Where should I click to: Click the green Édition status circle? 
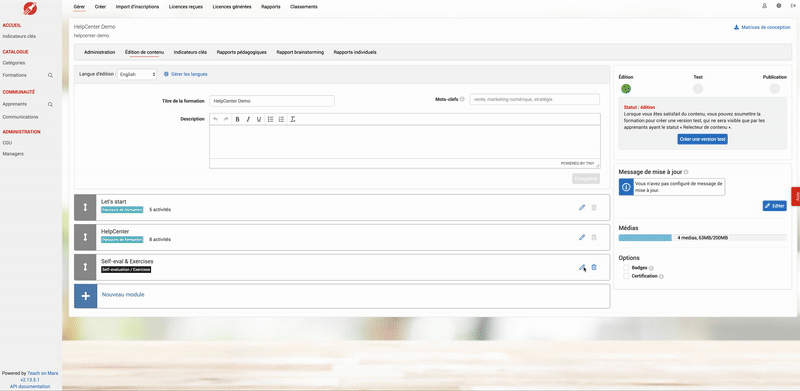point(626,88)
